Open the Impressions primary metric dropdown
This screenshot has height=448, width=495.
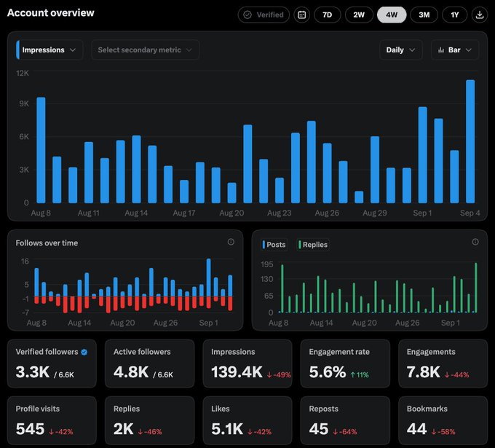point(49,50)
